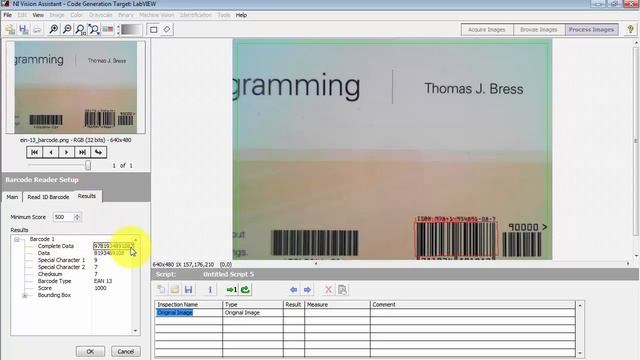Select the Original Image inspection row

[365, 313]
